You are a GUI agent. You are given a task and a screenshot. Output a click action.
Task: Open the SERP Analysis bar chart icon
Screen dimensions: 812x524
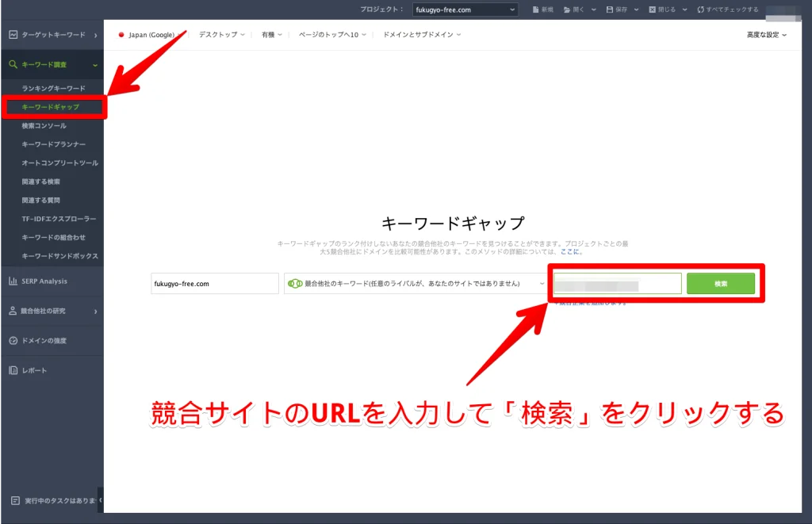point(13,281)
